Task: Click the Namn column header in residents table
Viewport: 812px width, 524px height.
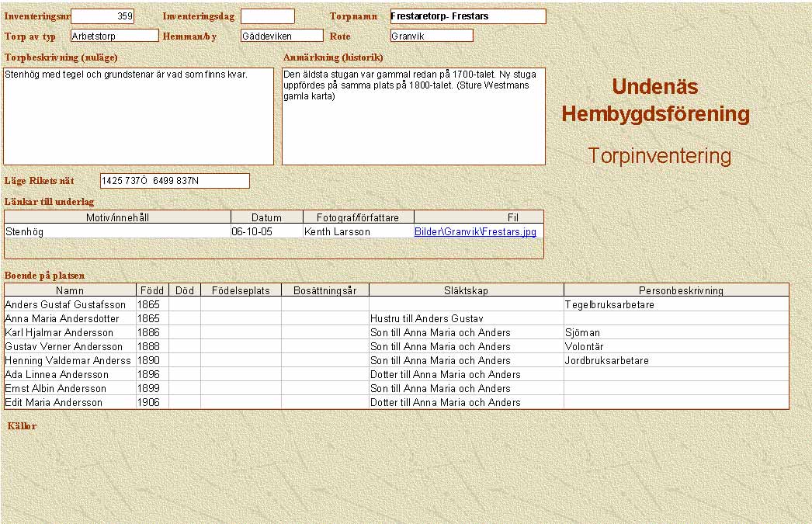Action: (70, 290)
